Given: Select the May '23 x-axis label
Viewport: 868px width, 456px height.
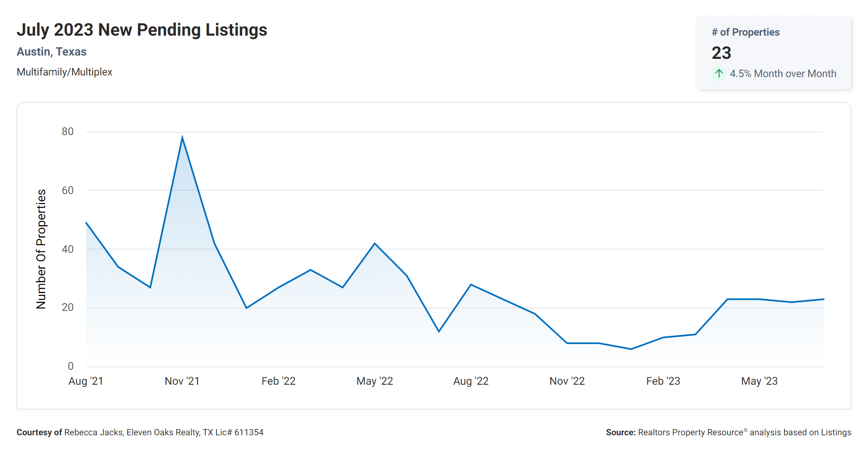Looking at the screenshot, I should (759, 381).
